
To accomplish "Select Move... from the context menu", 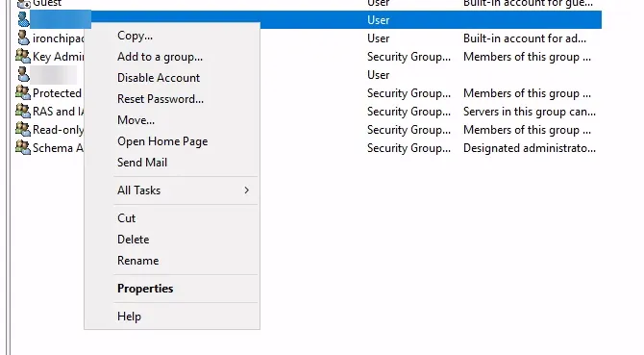I will click(136, 120).
